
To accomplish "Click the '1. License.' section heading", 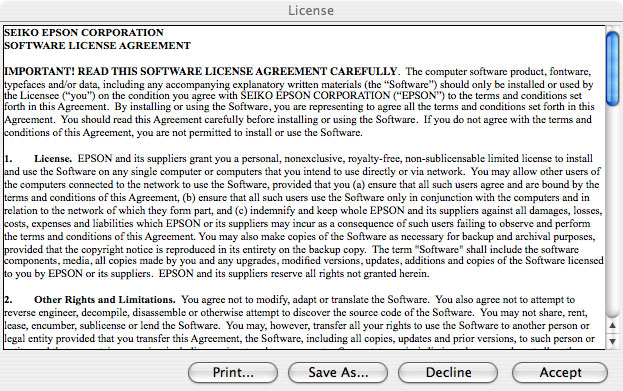I will coord(38,159).
